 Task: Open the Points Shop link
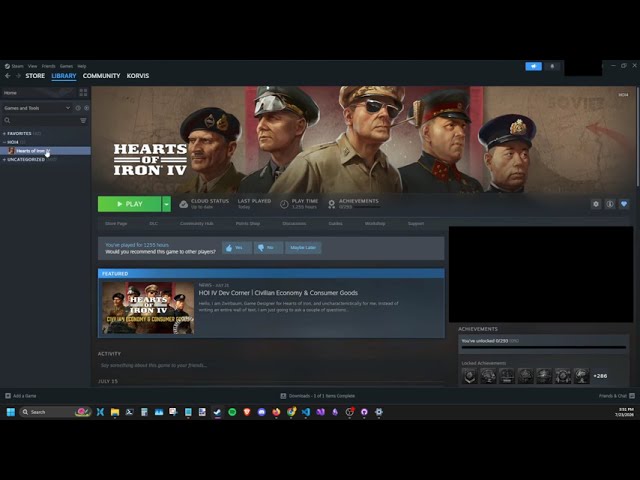248,224
